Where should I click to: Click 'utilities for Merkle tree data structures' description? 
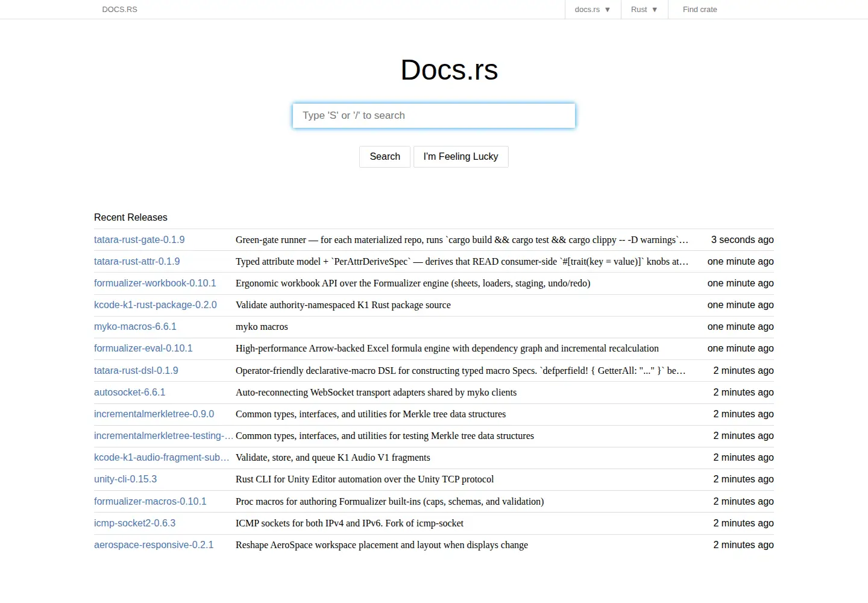(x=371, y=414)
